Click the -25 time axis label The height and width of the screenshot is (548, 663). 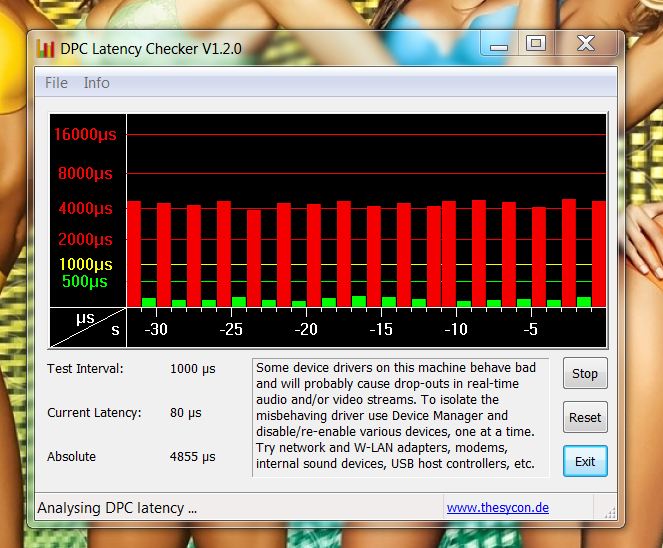(x=231, y=329)
